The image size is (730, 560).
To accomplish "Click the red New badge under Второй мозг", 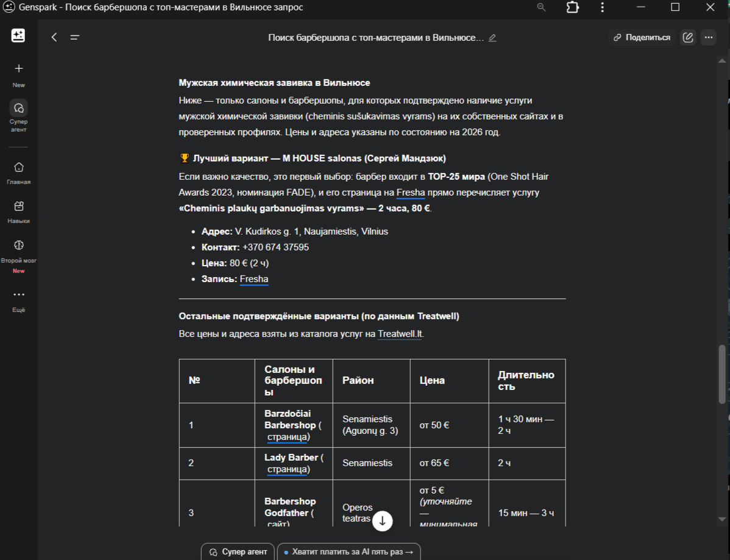I will coord(19,271).
